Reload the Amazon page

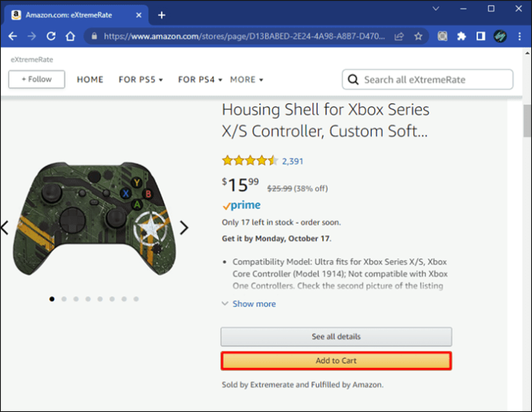point(51,36)
